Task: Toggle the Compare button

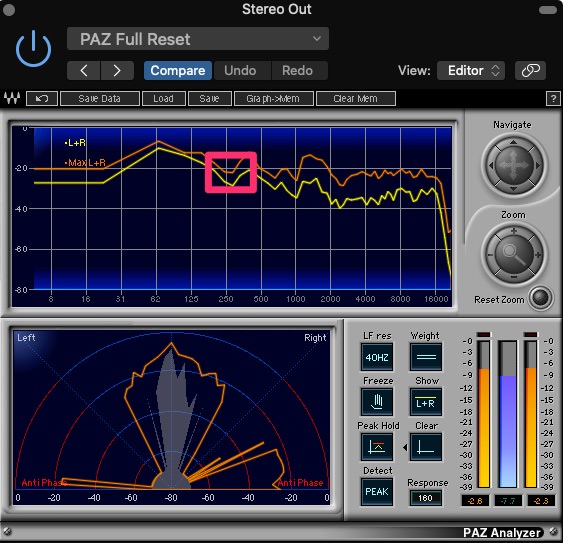Action: click(178, 70)
